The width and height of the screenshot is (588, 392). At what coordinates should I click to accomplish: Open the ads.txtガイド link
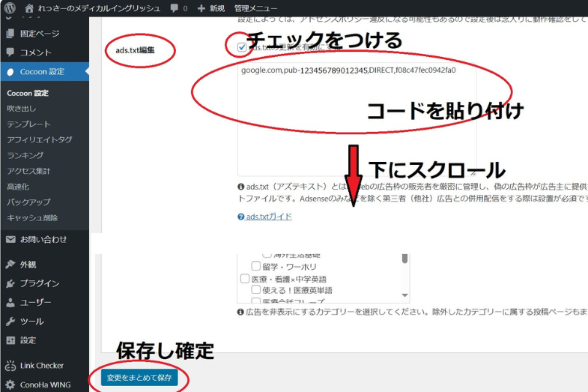(x=269, y=217)
